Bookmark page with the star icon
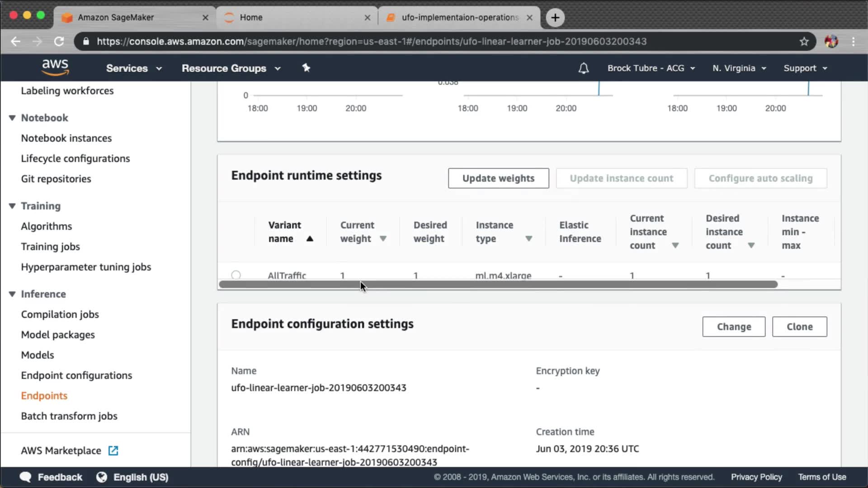The image size is (868, 488). point(804,42)
